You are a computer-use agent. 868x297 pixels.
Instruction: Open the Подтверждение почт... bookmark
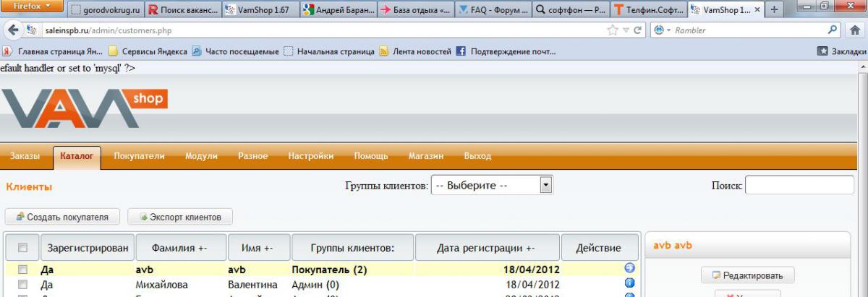coord(506,51)
